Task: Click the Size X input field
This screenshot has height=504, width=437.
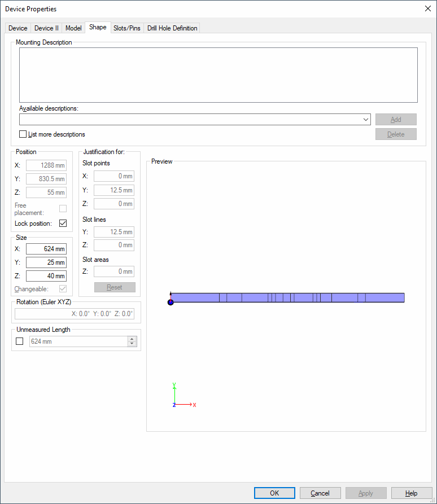Action: click(46, 249)
